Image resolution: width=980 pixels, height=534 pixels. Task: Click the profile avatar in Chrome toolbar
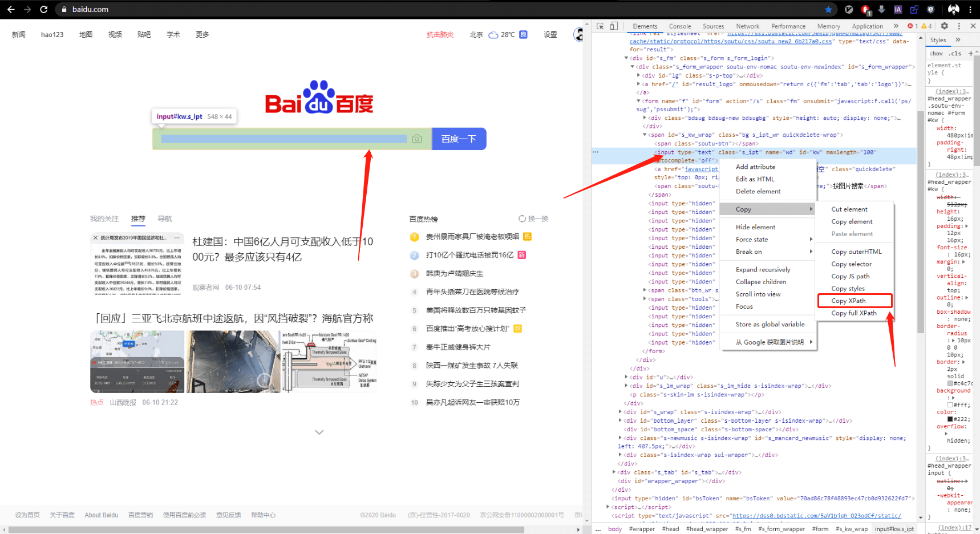tap(954, 9)
